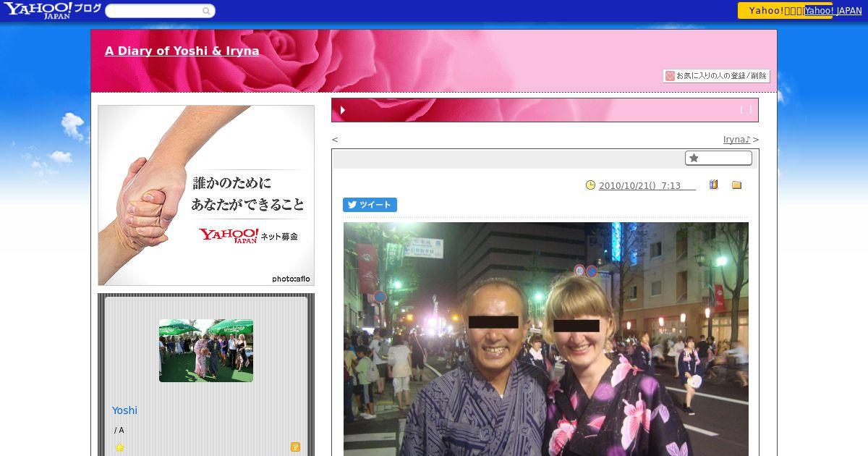Open the orange question mark help icon
Image resolution: width=868 pixels, height=456 pixels.
pos(295,447)
